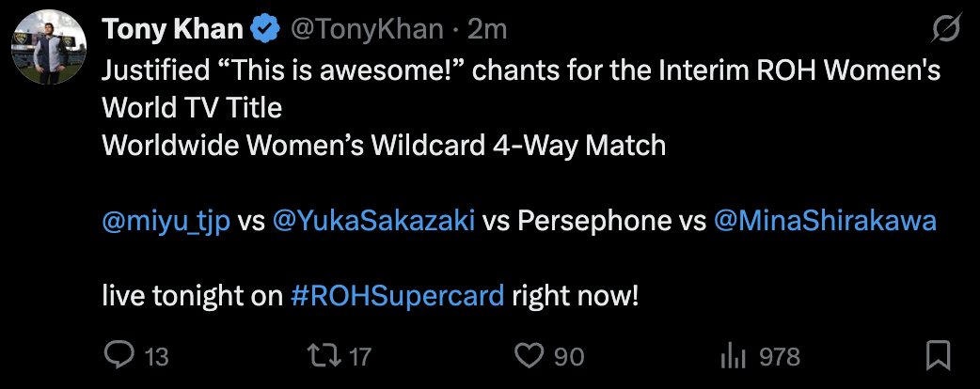Image resolution: width=980 pixels, height=389 pixels.
Task: Visit the @YukaSakazaki profile mention
Action: click(372, 222)
